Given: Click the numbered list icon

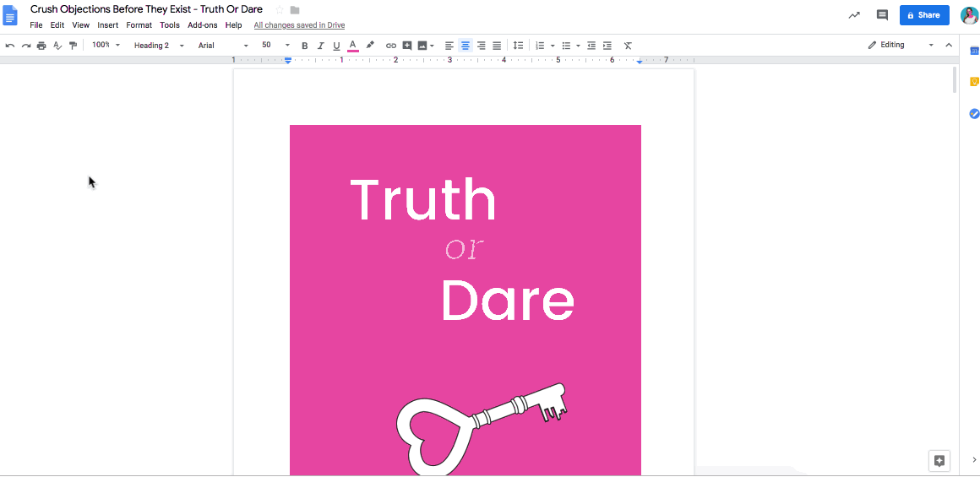Looking at the screenshot, I should [x=540, y=46].
